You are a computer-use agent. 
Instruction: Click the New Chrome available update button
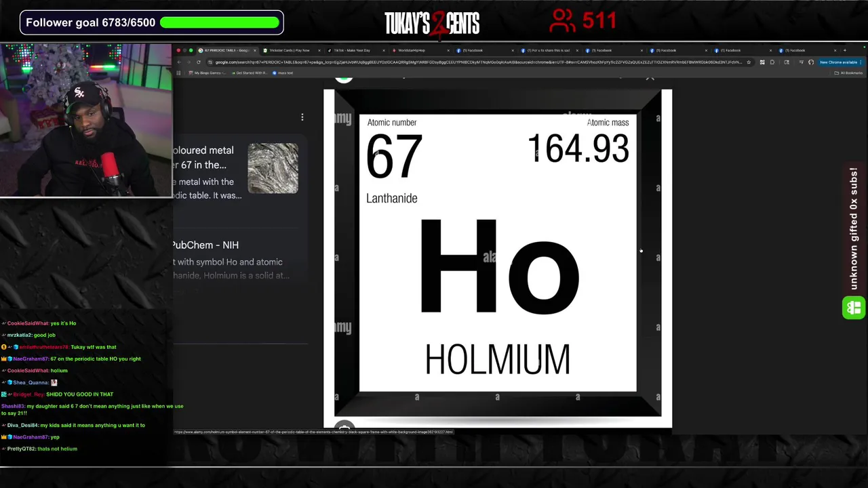[838, 62]
